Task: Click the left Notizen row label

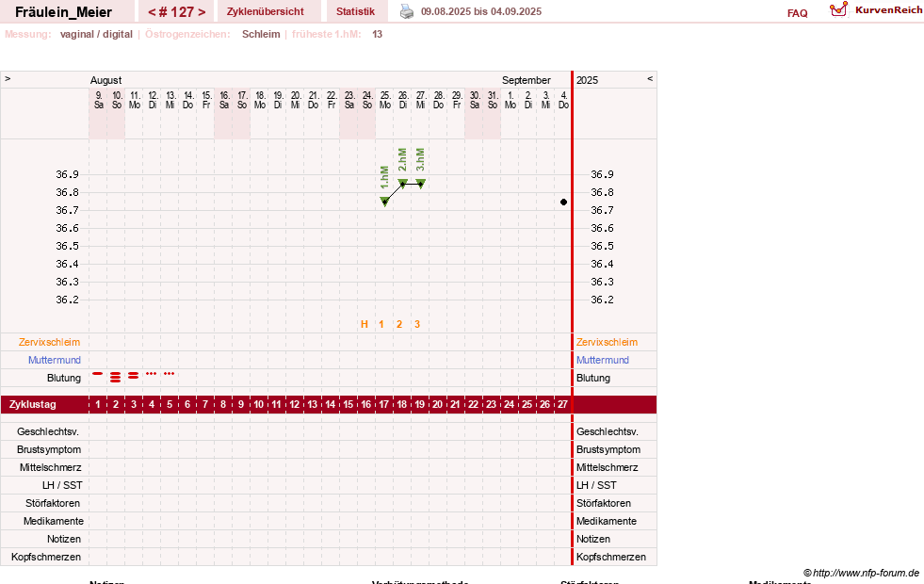Action: [64, 539]
